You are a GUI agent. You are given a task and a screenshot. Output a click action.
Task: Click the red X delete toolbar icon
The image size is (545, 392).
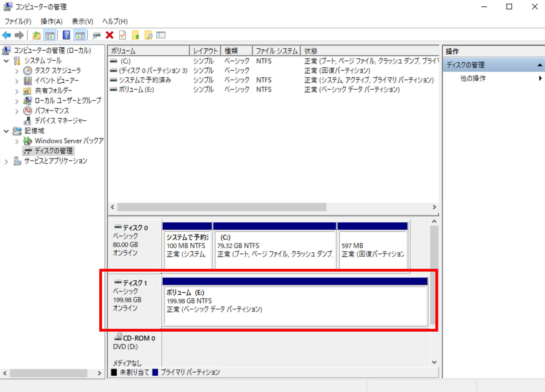pos(110,35)
